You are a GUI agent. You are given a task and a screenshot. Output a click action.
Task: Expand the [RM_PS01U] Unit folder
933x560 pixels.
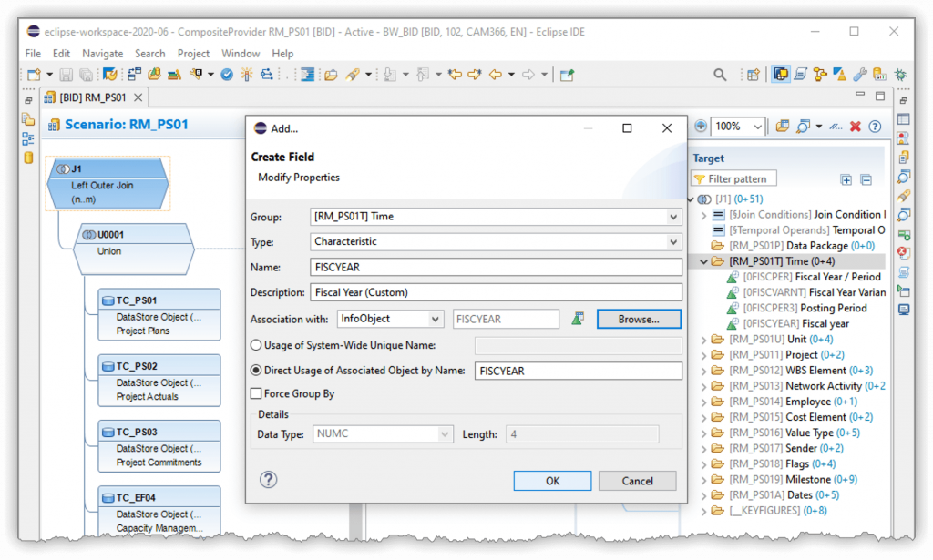pyautogui.click(x=704, y=340)
